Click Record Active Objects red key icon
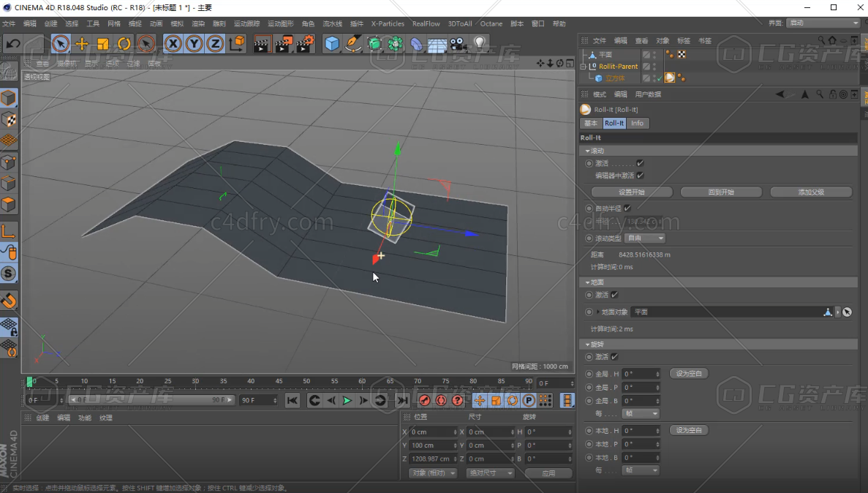 click(x=425, y=400)
